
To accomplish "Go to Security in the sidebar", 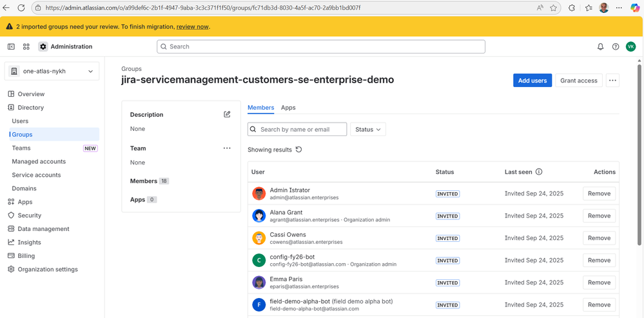I will tap(30, 215).
